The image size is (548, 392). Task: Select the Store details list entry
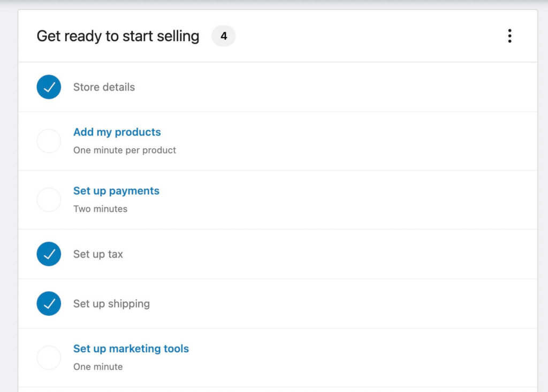coord(104,87)
